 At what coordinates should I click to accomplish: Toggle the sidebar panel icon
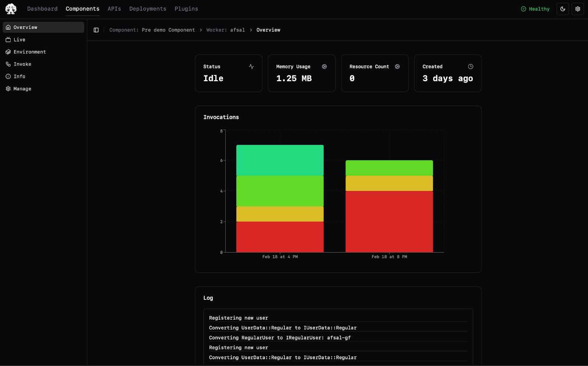[96, 30]
